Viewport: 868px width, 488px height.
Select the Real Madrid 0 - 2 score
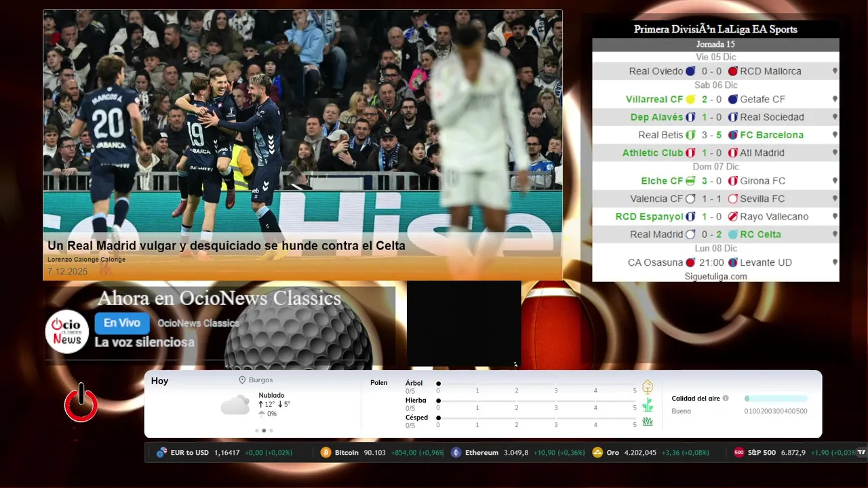click(x=712, y=235)
